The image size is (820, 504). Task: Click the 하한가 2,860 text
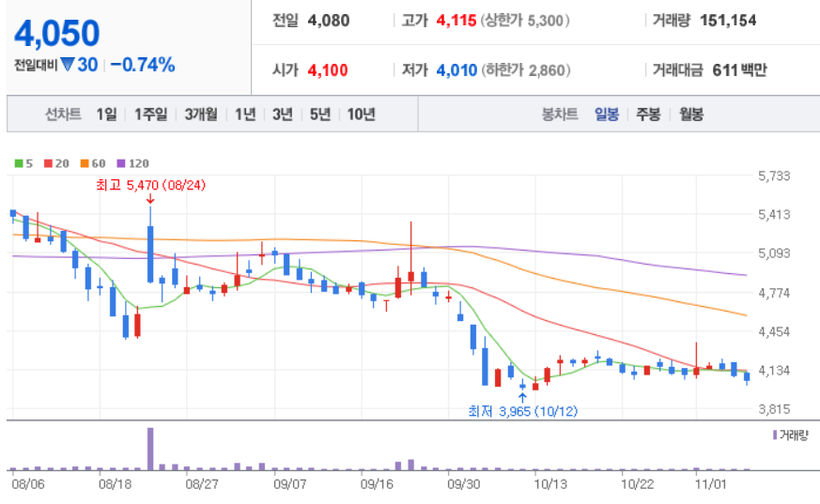pos(526,70)
